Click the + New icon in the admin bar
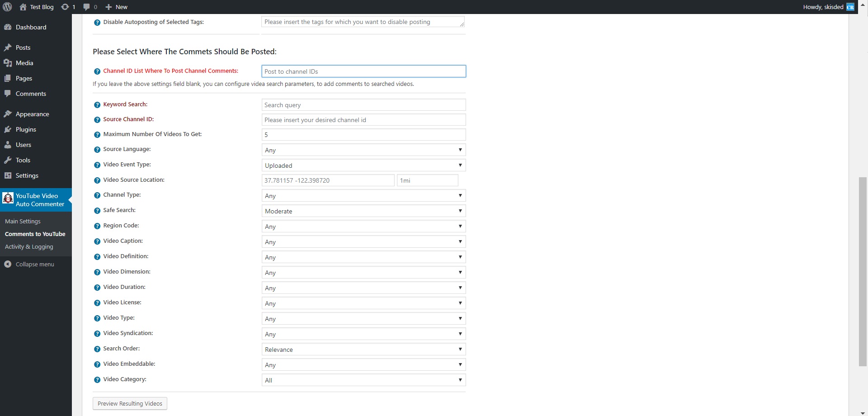Viewport: 868px width, 416px height. (107, 7)
